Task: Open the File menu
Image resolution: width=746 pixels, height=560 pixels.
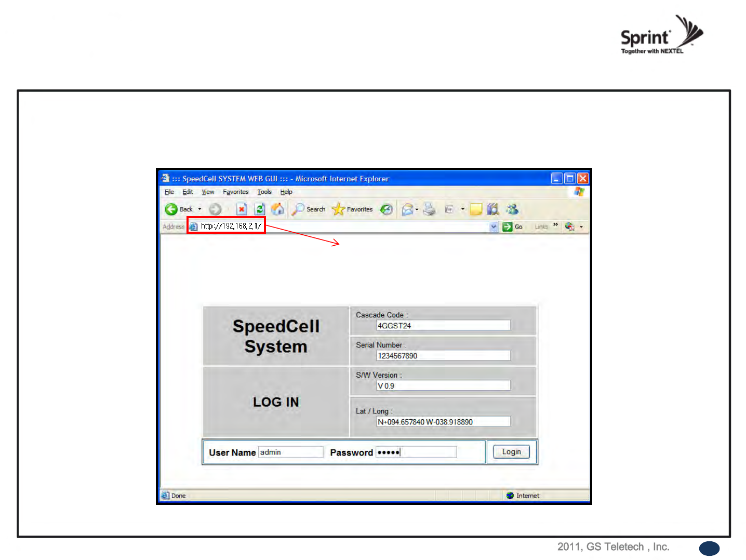Action: click(169, 192)
